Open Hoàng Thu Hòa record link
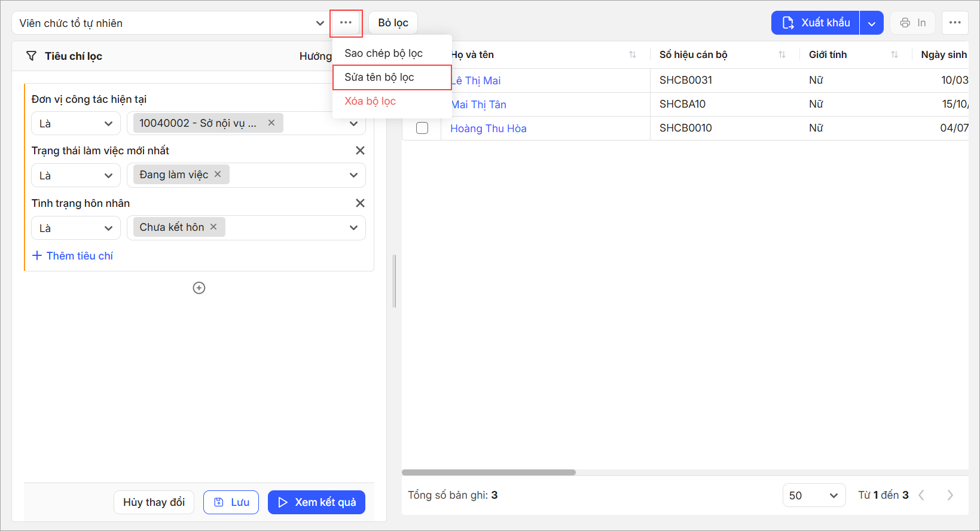The width and height of the screenshot is (980, 531). (x=488, y=129)
